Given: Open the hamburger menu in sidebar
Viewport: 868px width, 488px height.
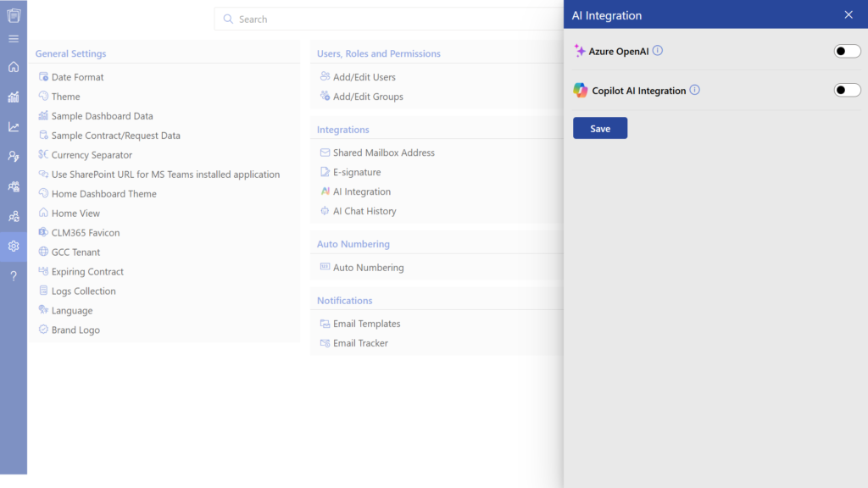Looking at the screenshot, I should (14, 39).
